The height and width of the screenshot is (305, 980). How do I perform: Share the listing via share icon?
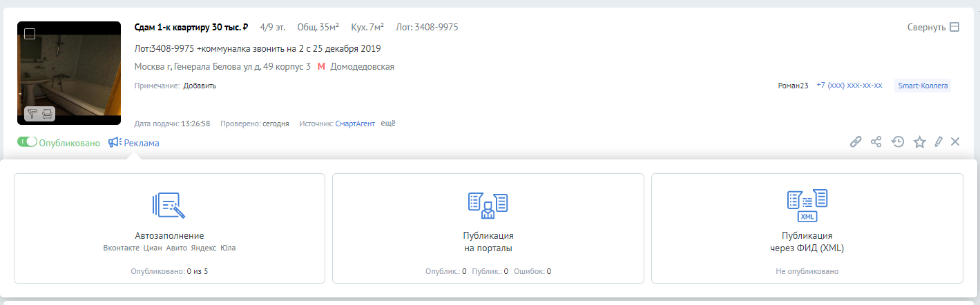tap(876, 141)
